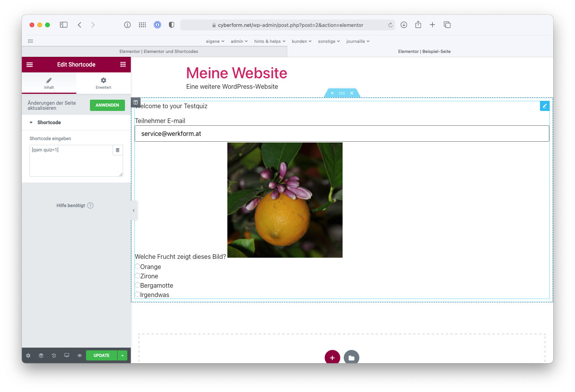Viewport: 575px width, 392px height.
Task: Switch to the Erweitert tab
Action: click(104, 83)
